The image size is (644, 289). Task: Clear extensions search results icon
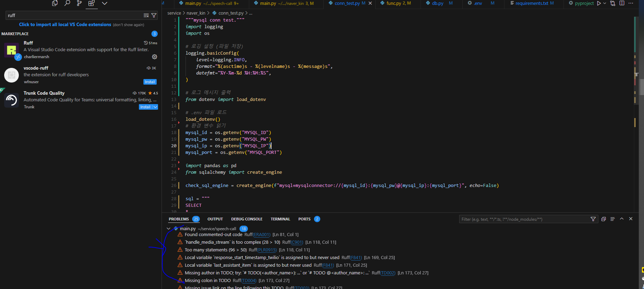(x=146, y=15)
